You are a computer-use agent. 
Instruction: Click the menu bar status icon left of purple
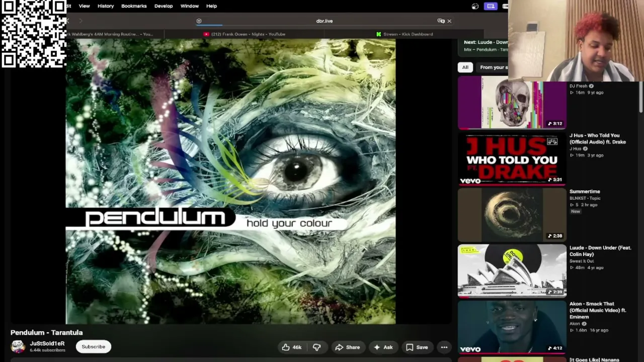[x=475, y=7]
